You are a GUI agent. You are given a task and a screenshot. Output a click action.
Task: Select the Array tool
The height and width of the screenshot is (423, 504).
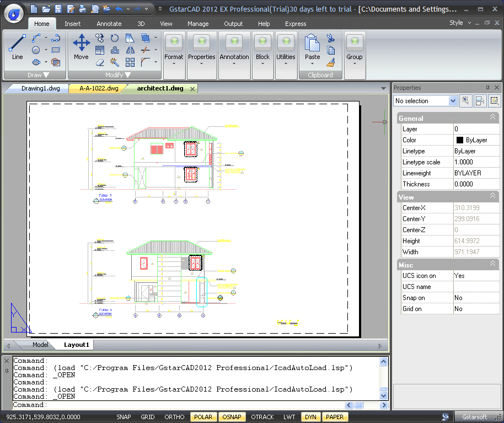130,62
